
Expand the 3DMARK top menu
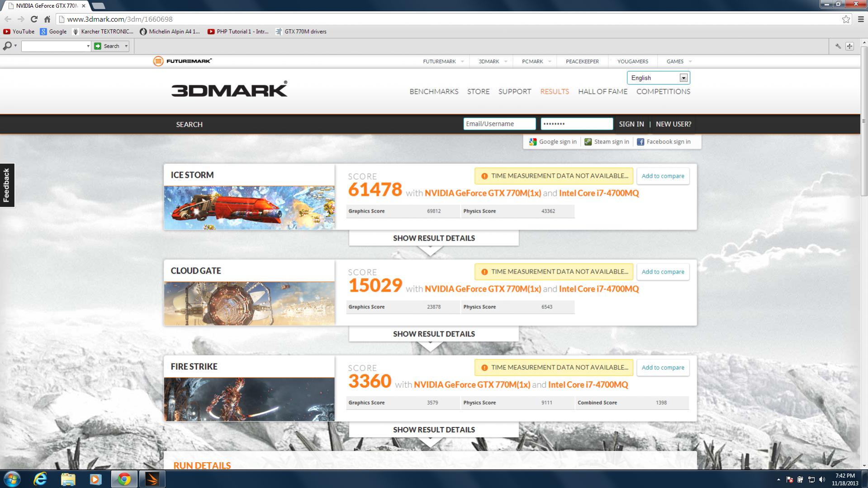(x=493, y=62)
